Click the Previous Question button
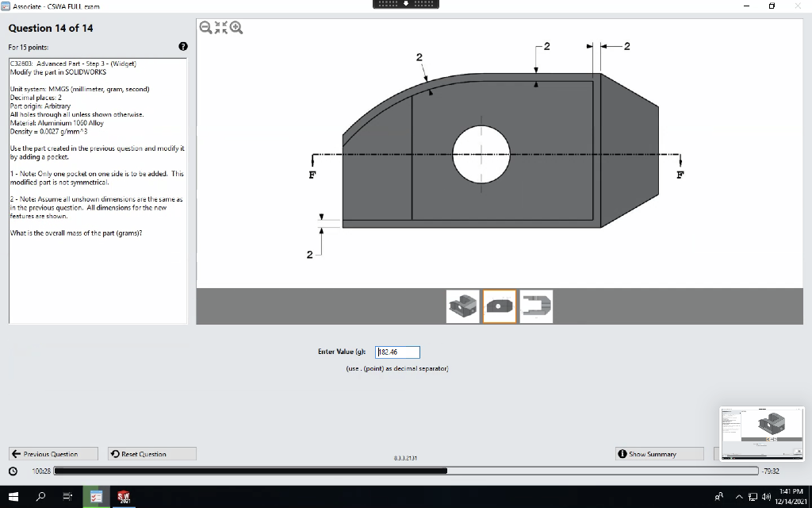Viewport: 812px width, 508px height. pos(52,453)
